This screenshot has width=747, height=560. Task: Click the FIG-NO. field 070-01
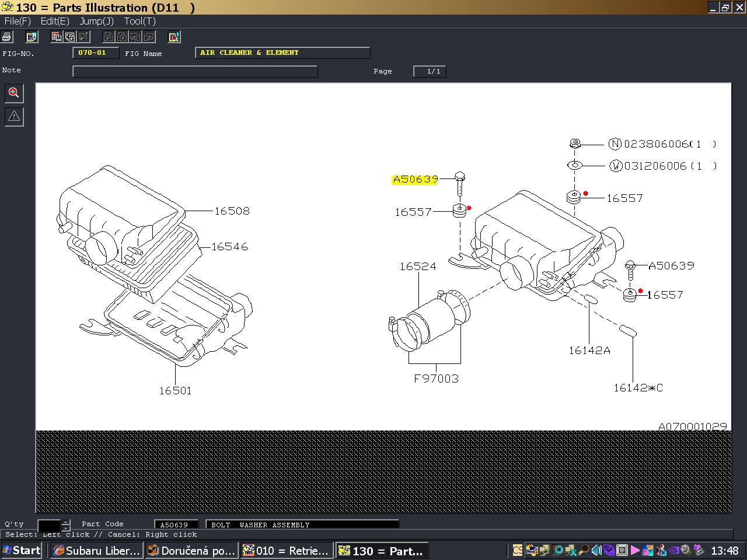(96, 53)
